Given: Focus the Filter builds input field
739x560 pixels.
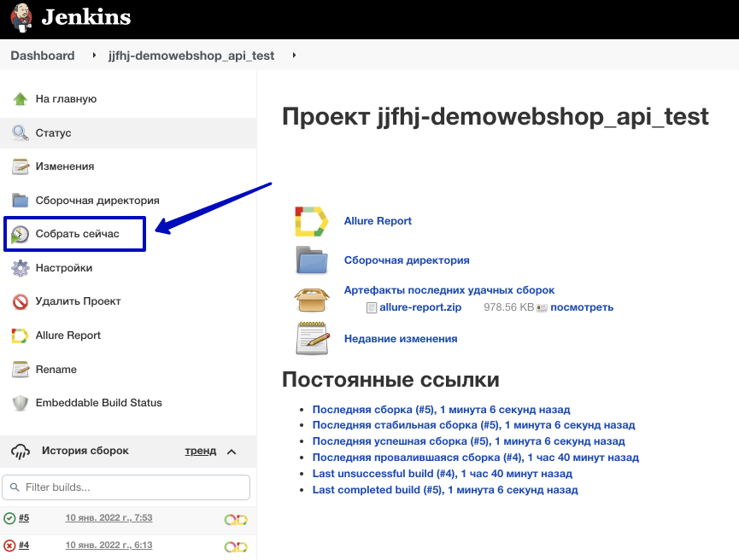Looking at the screenshot, I should tap(126, 487).
